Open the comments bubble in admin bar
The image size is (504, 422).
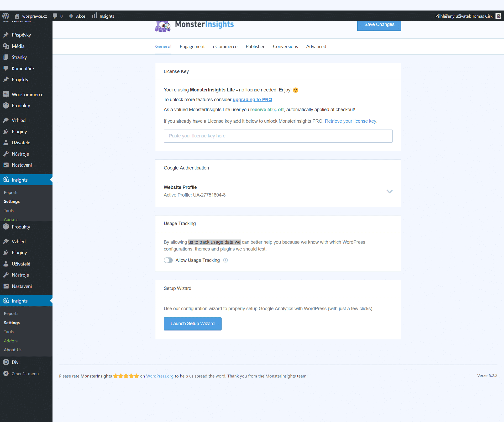coord(55,16)
